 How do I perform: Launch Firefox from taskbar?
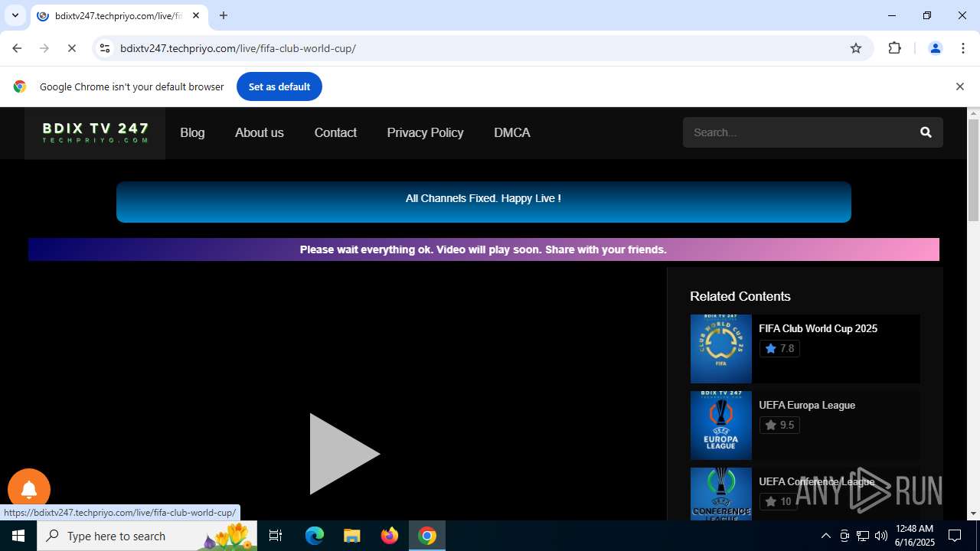pyautogui.click(x=390, y=536)
